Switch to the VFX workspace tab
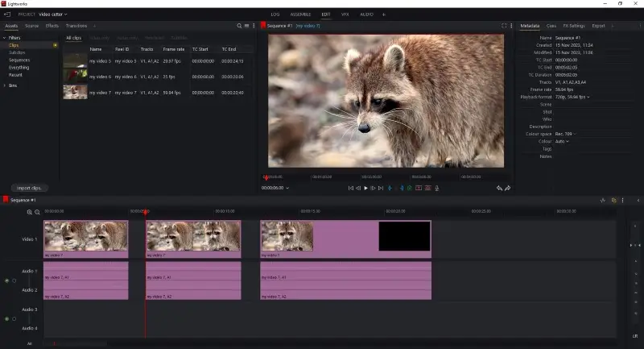Screen dimensions: 644x349 345,15
